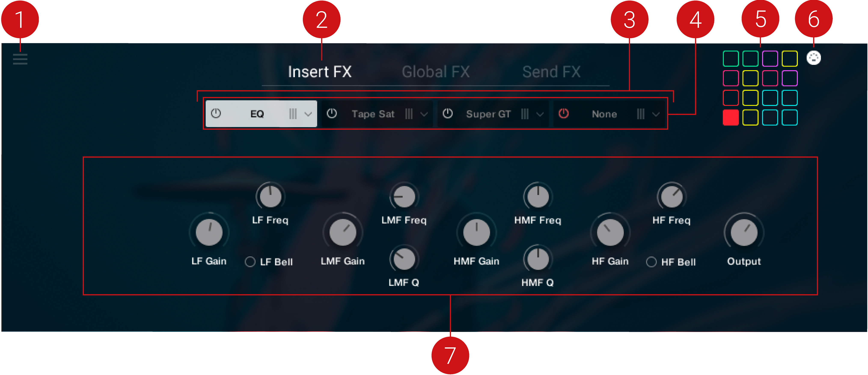Enable the red None slot power icon
Image resolution: width=868 pixels, height=375 pixels.
click(563, 113)
